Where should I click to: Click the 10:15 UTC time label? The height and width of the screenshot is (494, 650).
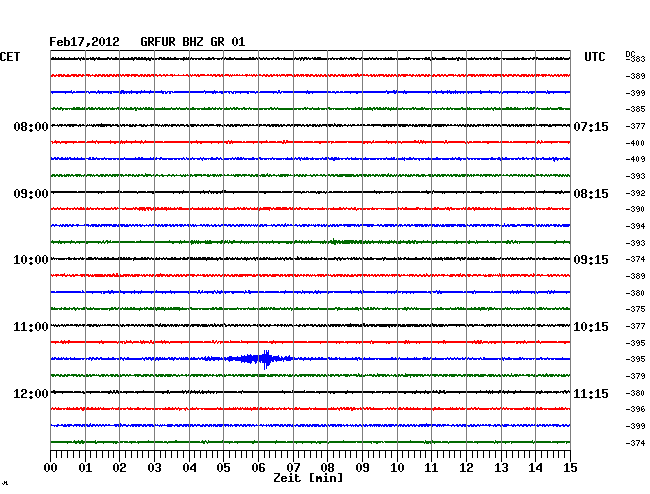pos(591,327)
